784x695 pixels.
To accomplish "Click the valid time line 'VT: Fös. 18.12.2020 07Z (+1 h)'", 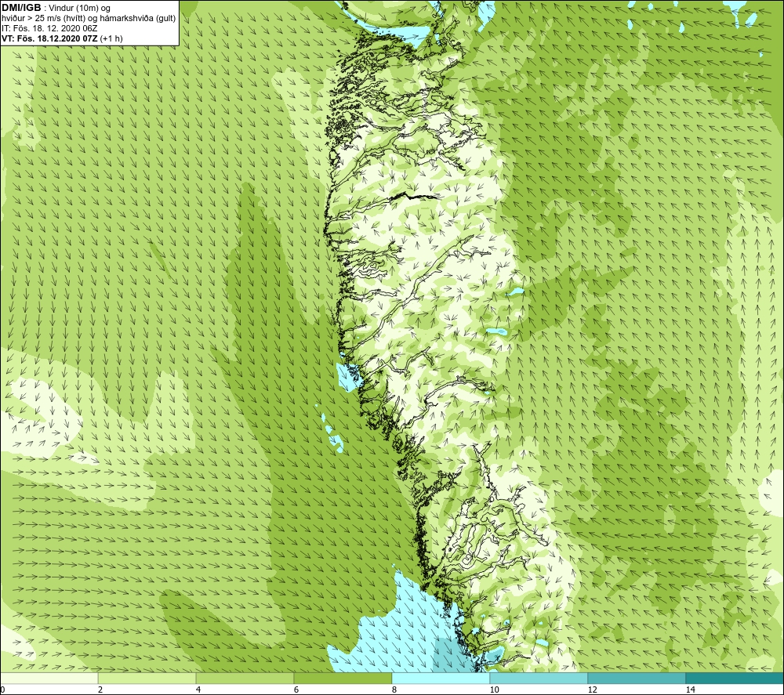I will (62, 38).
